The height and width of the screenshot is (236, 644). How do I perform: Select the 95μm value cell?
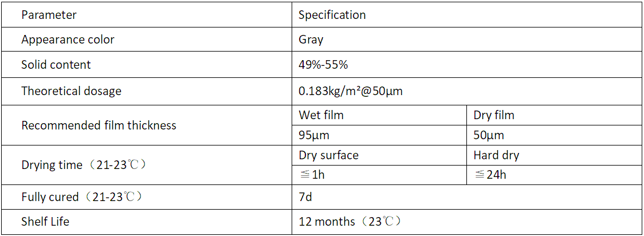[x=379, y=135]
